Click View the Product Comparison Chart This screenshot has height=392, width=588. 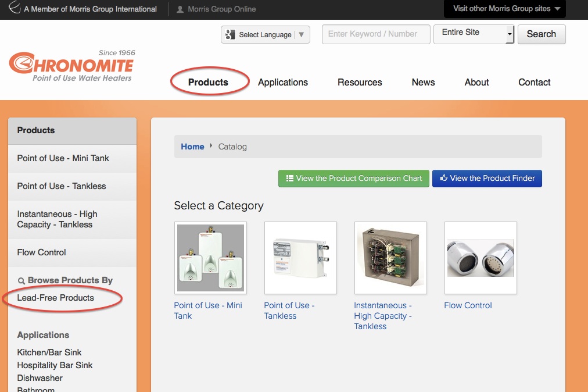click(354, 179)
